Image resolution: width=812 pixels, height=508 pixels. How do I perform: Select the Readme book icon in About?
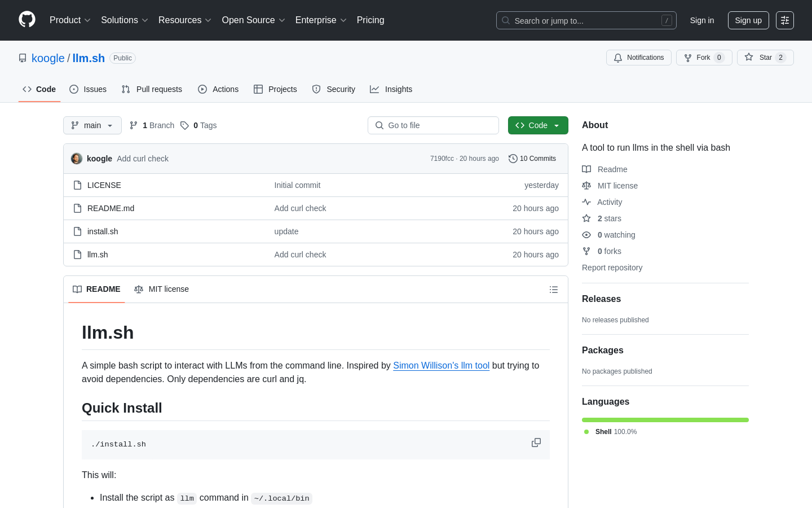point(586,169)
